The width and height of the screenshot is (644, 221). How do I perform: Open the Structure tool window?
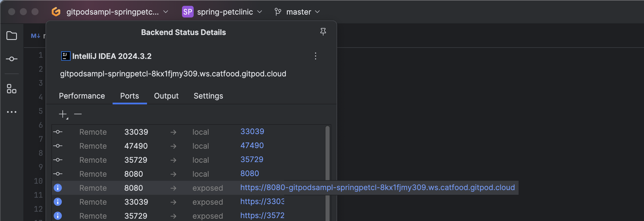click(12, 89)
